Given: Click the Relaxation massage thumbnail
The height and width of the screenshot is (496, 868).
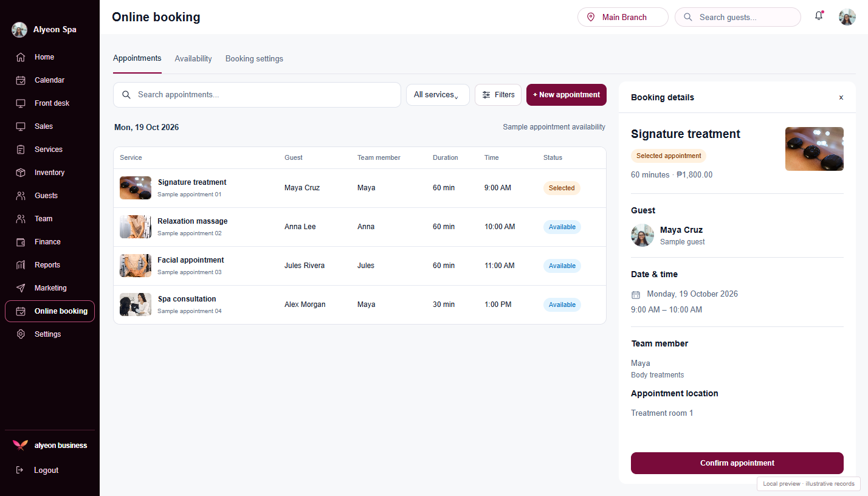Looking at the screenshot, I should click(x=136, y=227).
